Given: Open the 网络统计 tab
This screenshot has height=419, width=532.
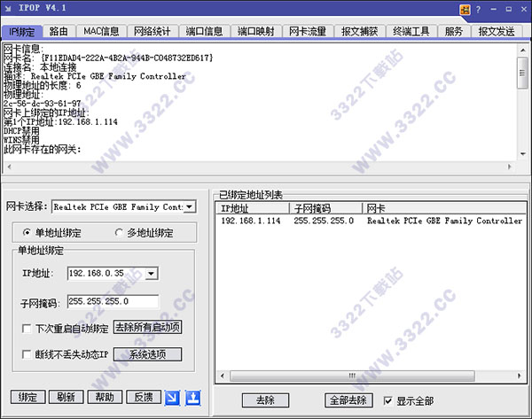Looking at the screenshot, I should (152, 32).
